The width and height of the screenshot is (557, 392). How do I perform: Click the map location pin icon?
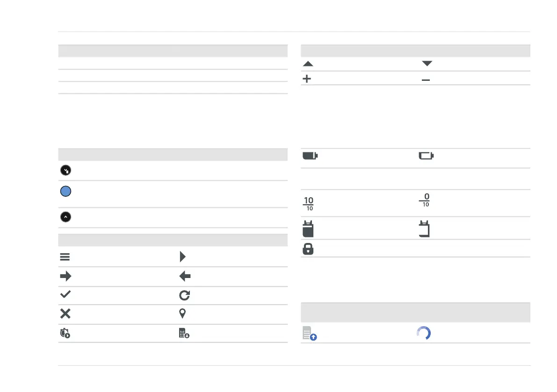[x=182, y=313]
